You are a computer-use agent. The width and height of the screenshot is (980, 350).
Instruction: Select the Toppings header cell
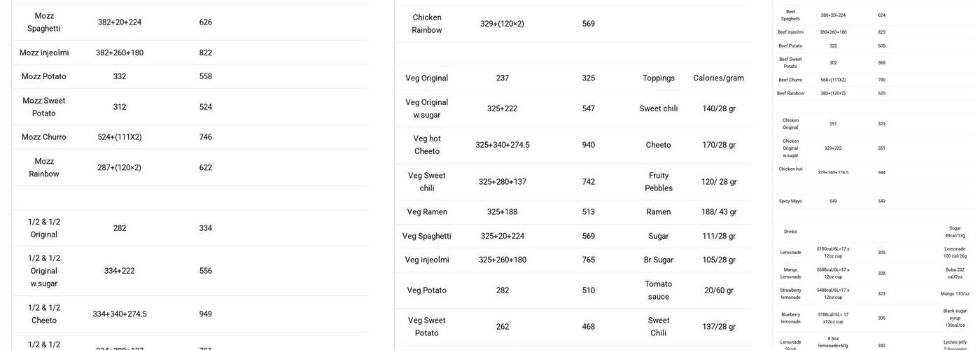[659, 78]
